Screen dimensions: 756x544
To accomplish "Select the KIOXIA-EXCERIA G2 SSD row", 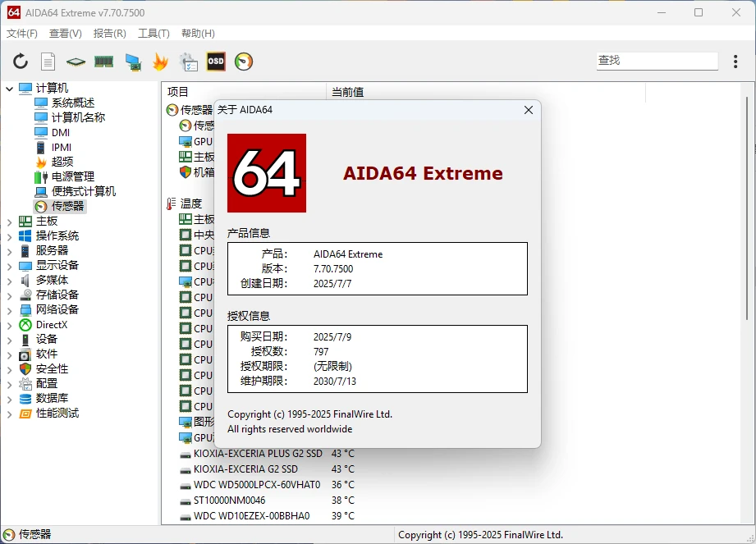I will tap(245, 469).
